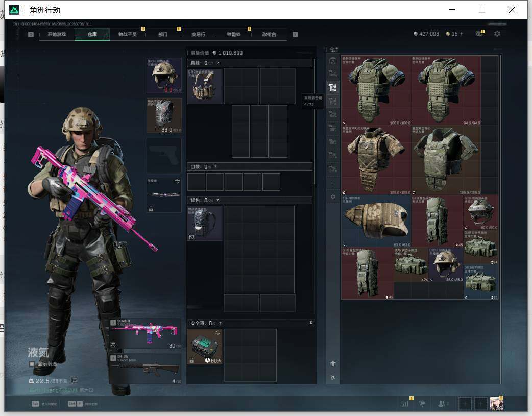Select the equipped backpack item
The image size is (532, 416).
(205, 223)
